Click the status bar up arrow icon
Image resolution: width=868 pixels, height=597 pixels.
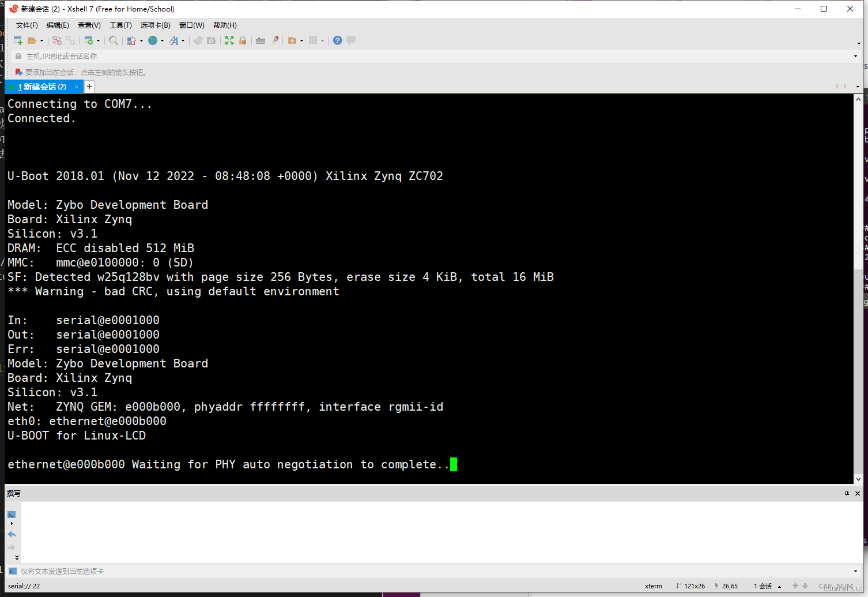coord(795,586)
